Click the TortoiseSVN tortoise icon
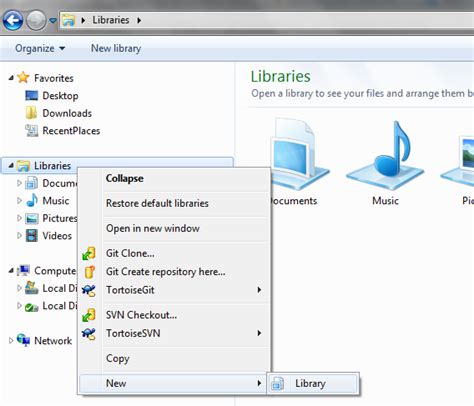Viewport: 474px width, 406px height. 89,334
